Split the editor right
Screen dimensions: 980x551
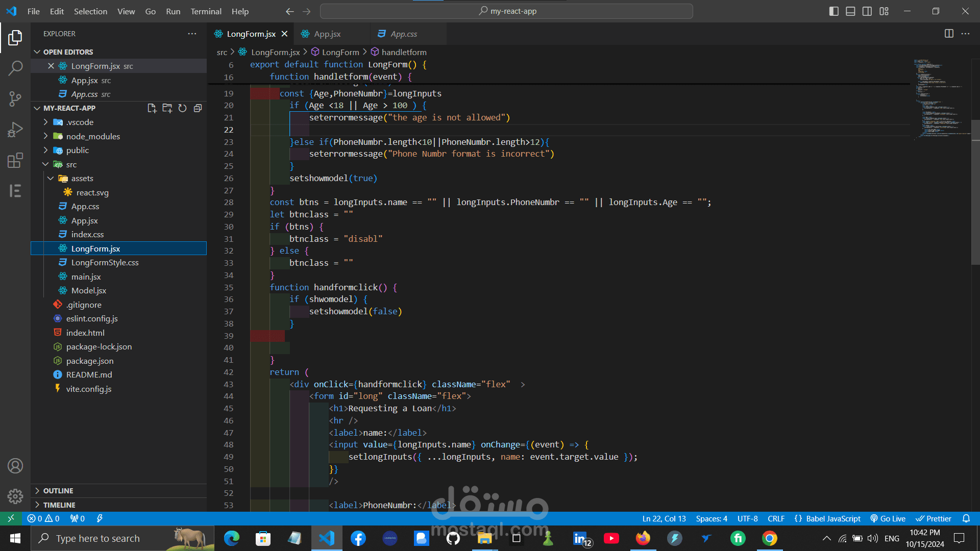(x=949, y=34)
